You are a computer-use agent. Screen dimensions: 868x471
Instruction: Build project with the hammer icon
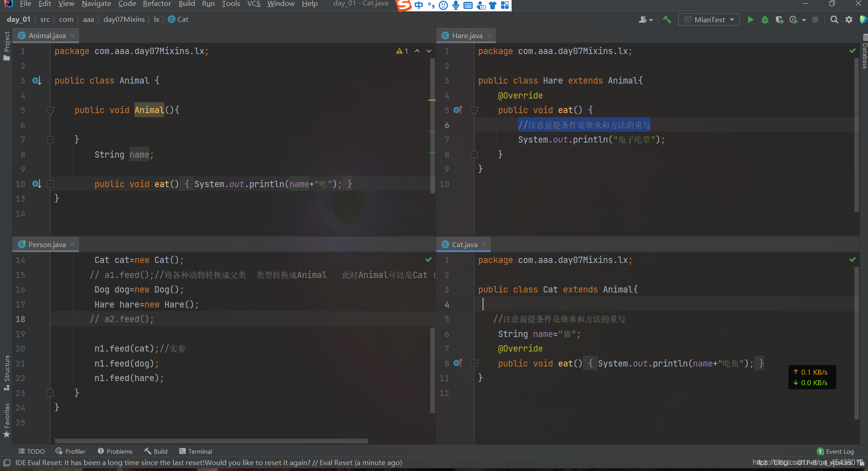point(667,20)
